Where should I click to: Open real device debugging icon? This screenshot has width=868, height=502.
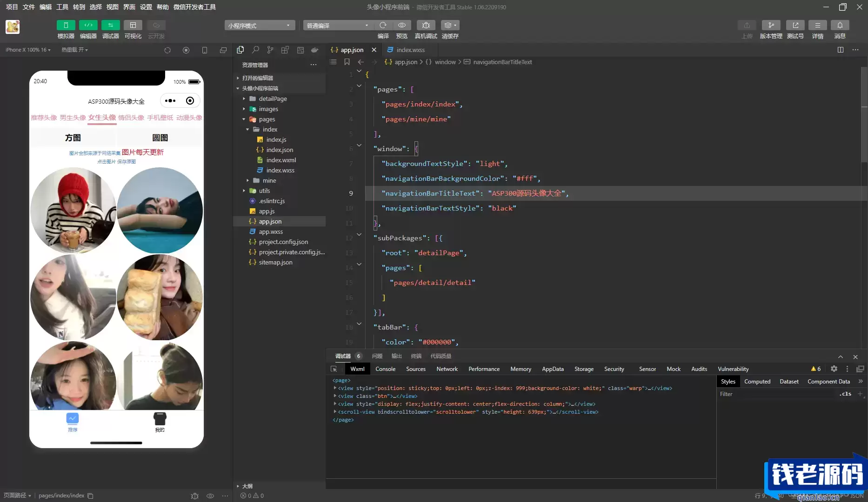426,25
